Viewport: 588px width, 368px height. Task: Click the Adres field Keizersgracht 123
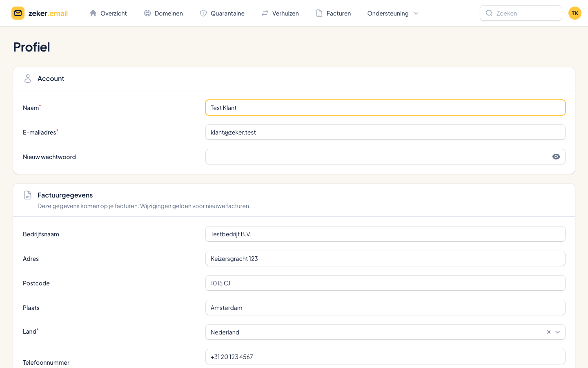pyautogui.click(x=385, y=258)
